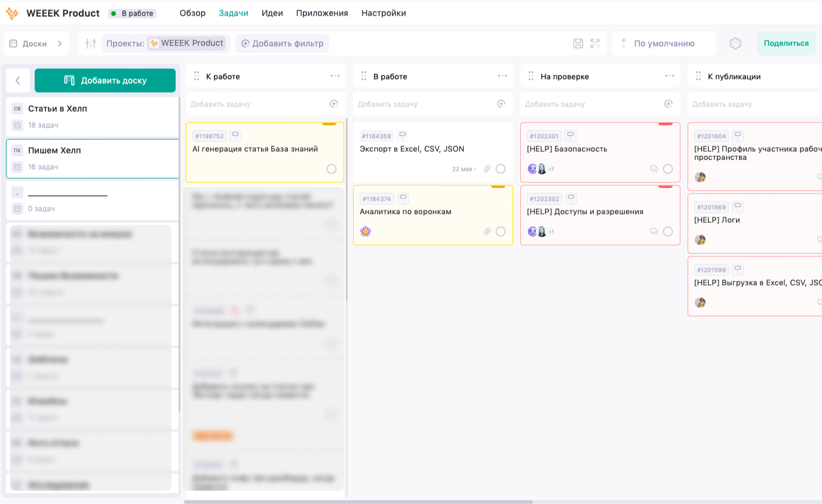
Task: Mark "Экспорт в Excel, CSV, JSON" as done
Action: 501,169
